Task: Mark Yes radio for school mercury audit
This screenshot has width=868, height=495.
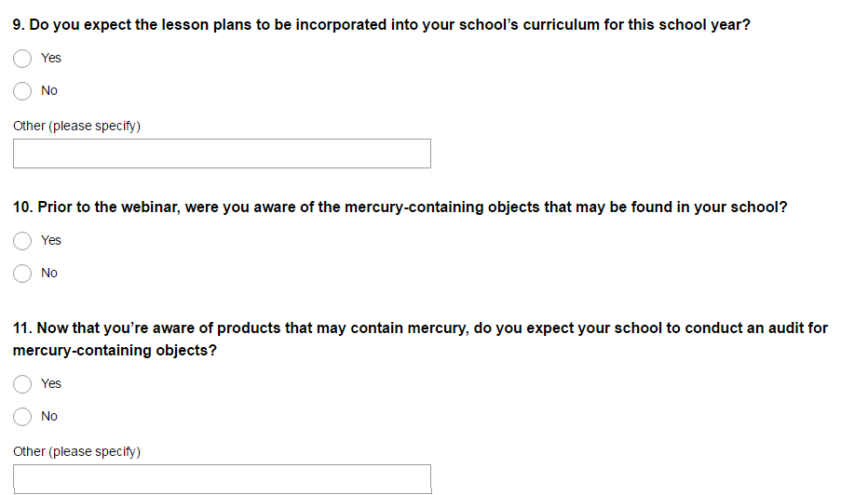Action: [22, 384]
